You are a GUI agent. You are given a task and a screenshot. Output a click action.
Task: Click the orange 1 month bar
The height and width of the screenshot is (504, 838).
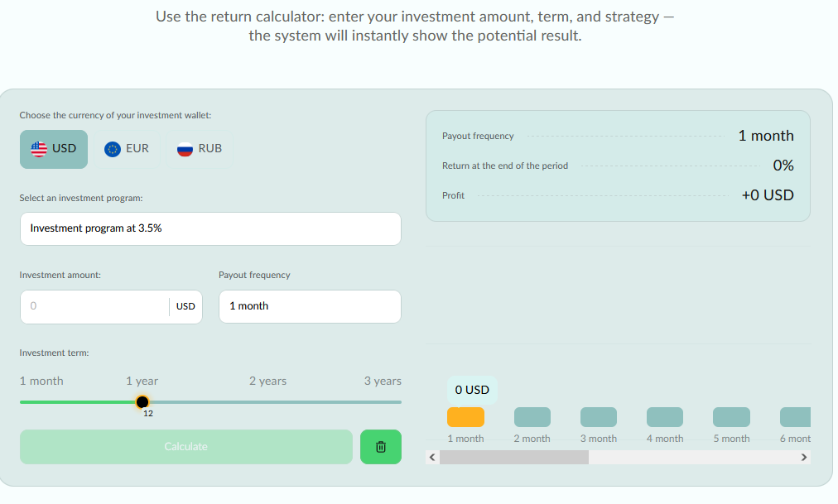[465, 417]
